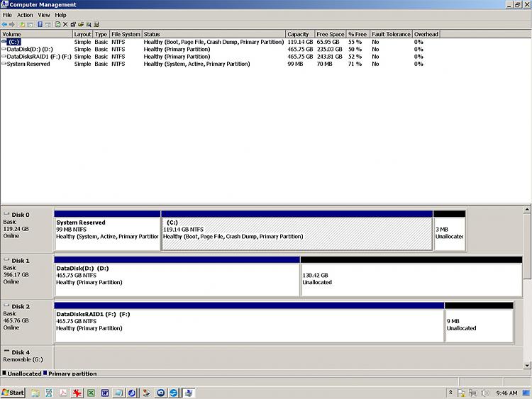Click the black X Delete toolbar icon

coord(65,24)
